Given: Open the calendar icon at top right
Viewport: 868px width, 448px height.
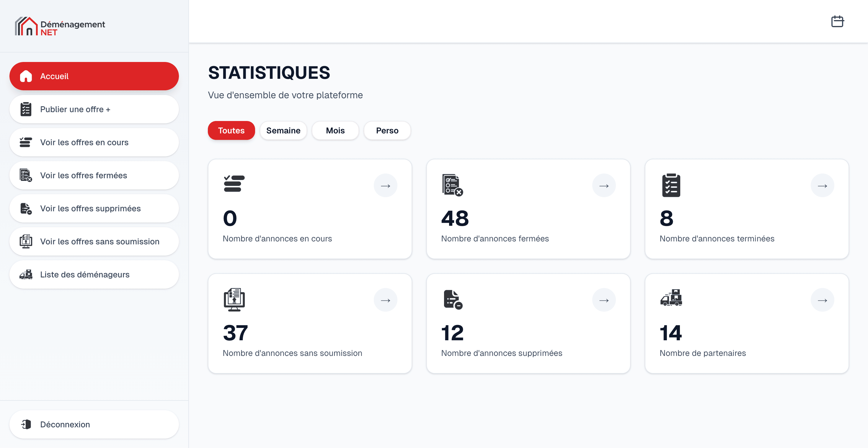Looking at the screenshot, I should (838, 21).
